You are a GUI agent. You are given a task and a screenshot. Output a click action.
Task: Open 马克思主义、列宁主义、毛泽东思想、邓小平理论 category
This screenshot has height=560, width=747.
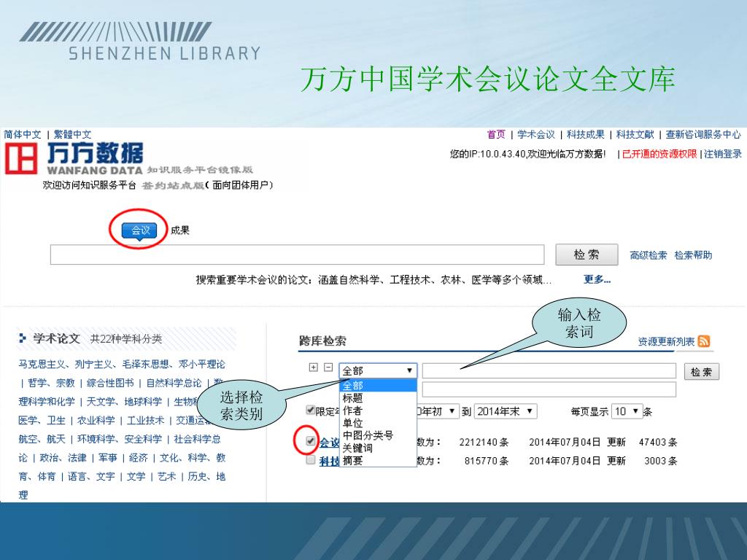[x=122, y=365]
